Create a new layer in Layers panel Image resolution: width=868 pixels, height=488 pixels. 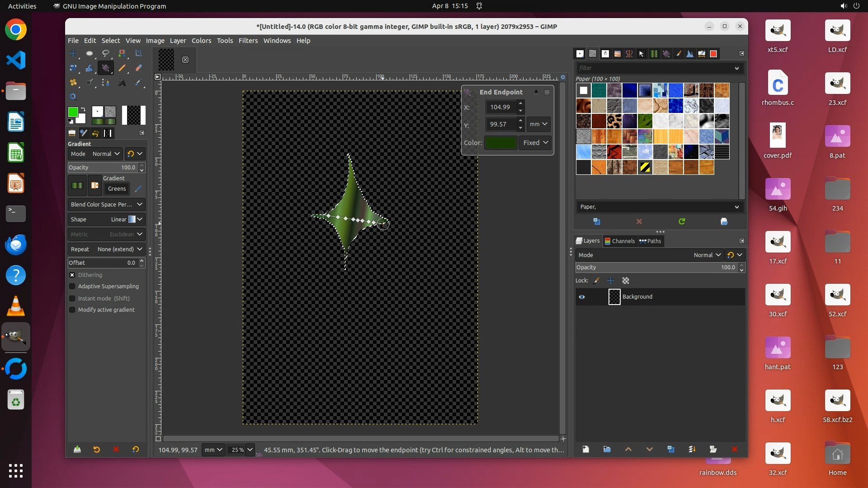click(x=586, y=449)
